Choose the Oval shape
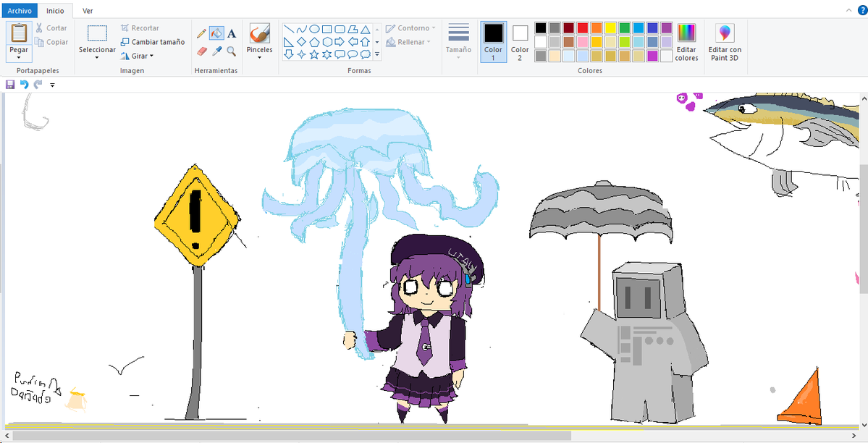Screen dimensions: 868x443 (x=314, y=30)
